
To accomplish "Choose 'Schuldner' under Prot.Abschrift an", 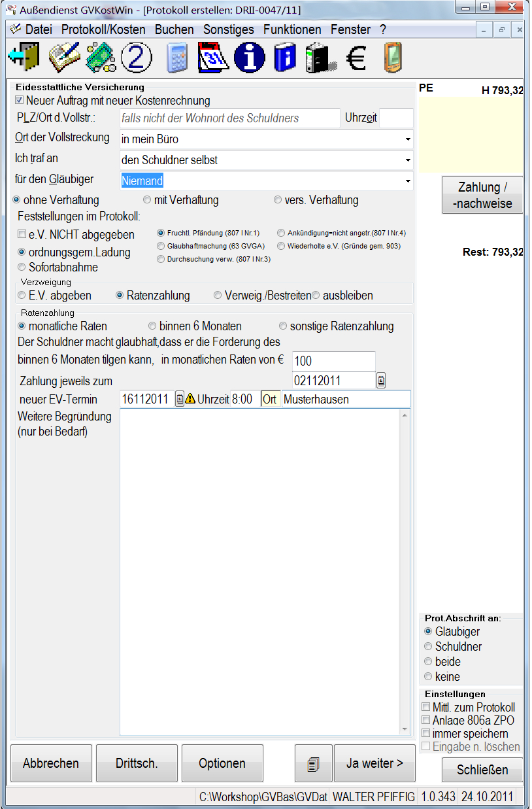I will pos(428,647).
